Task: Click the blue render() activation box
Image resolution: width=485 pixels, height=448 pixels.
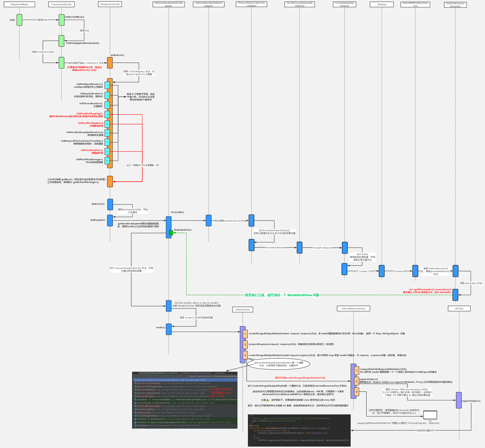Action: (x=169, y=329)
